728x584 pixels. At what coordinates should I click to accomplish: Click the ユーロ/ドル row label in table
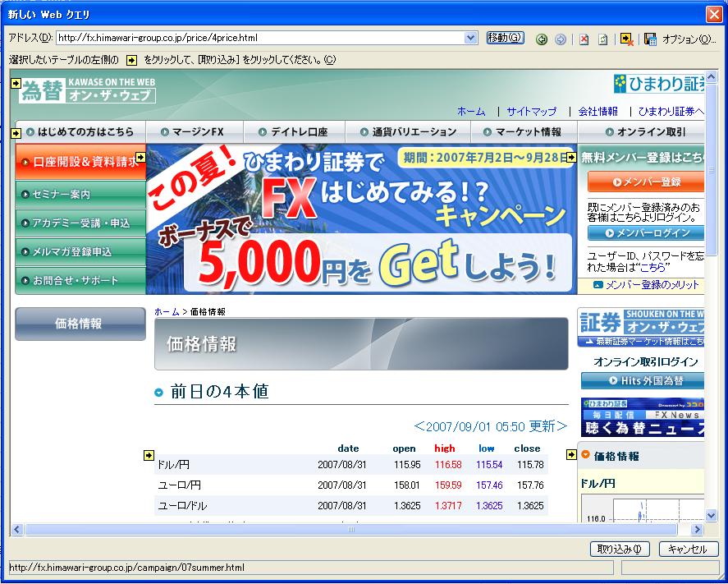182,505
